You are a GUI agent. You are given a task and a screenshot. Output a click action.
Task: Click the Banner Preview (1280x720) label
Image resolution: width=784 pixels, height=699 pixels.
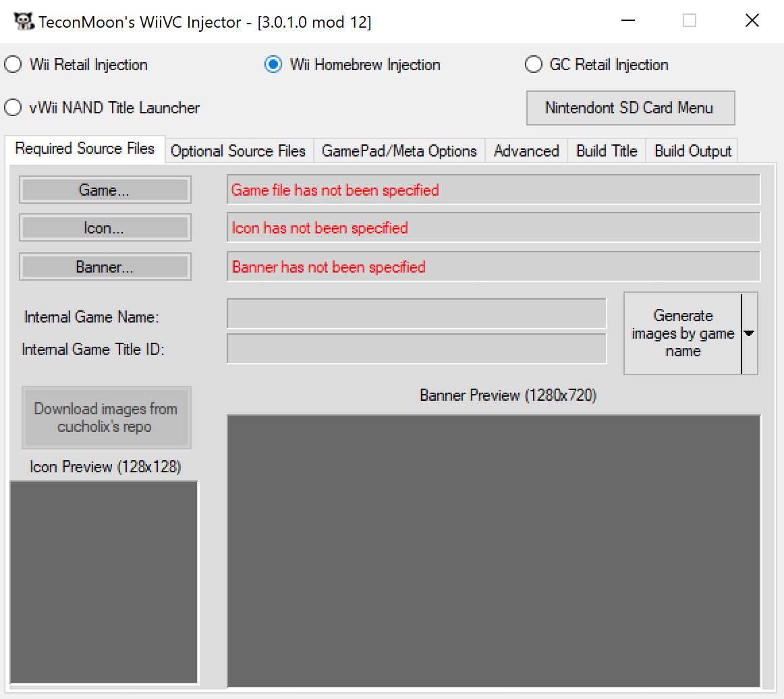coord(508,395)
